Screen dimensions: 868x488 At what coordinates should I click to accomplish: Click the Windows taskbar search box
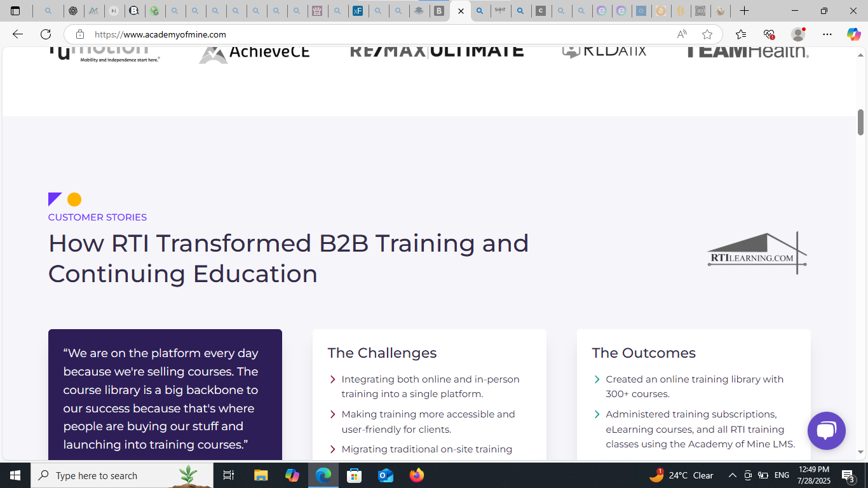click(x=122, y=475)
